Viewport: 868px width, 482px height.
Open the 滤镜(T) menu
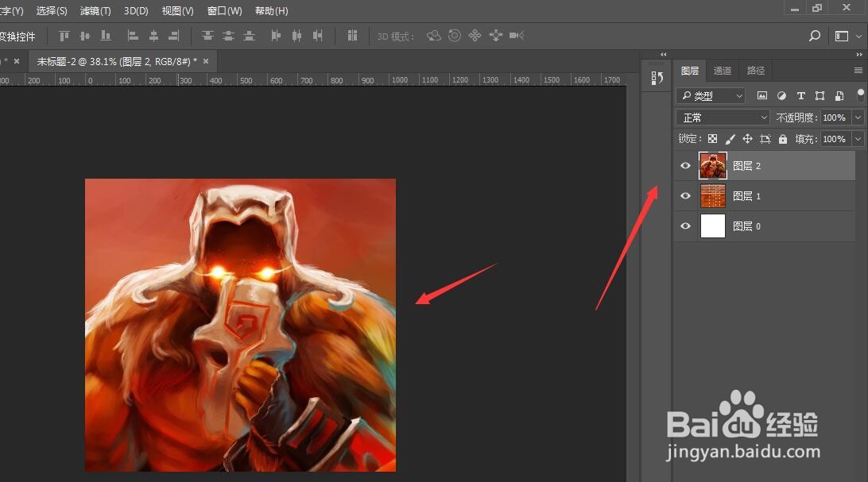pos(95,11)
